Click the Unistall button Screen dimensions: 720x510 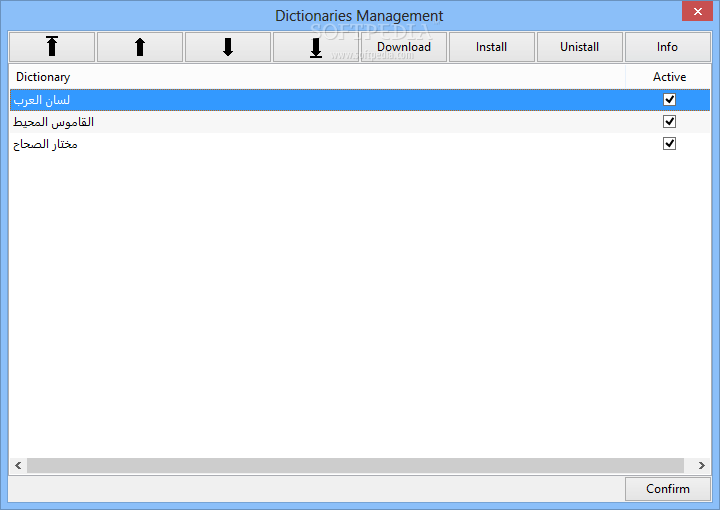pyautogui.click(x=579, y=47)
